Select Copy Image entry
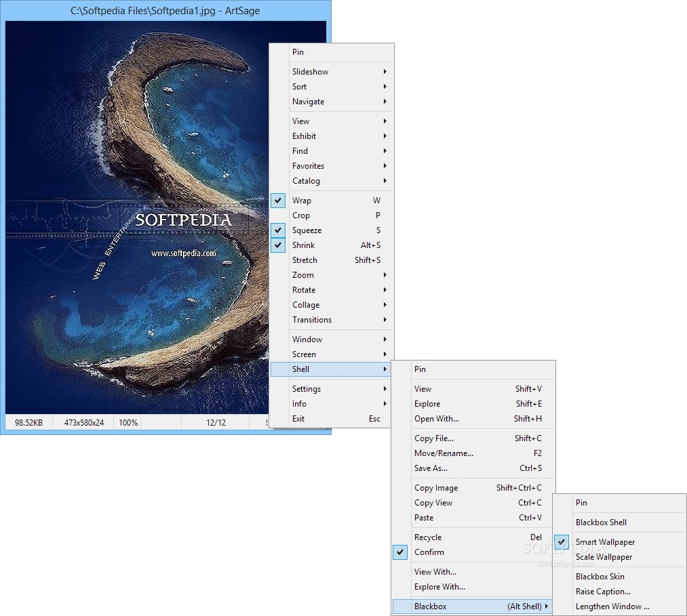This screenshot has height=616, width=687. (x=473, y=488)
